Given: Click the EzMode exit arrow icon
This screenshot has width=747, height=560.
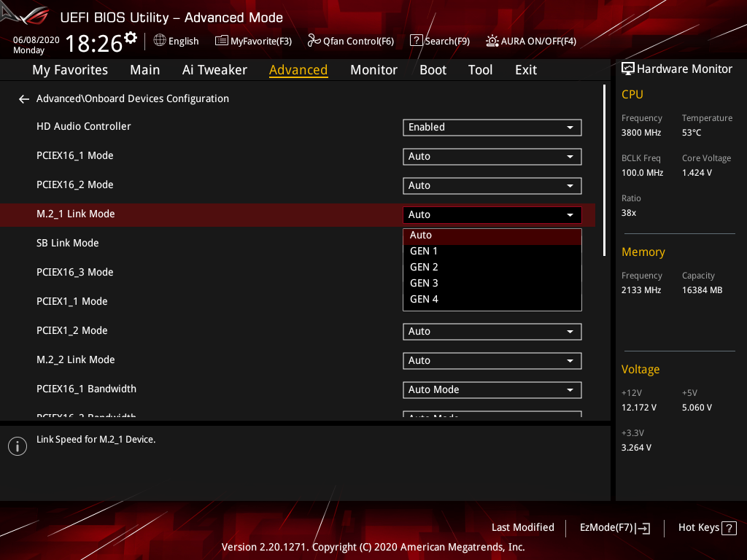Looking at the screenshot, I should coord(643,528).
